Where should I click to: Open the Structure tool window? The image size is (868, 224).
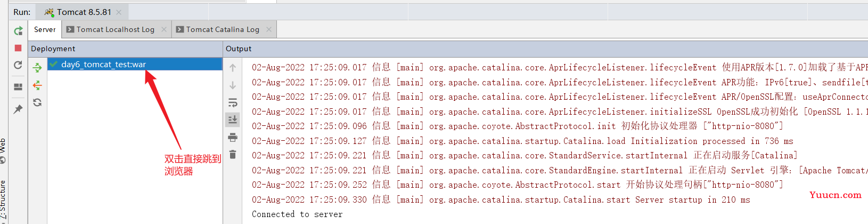click(3, 200)
